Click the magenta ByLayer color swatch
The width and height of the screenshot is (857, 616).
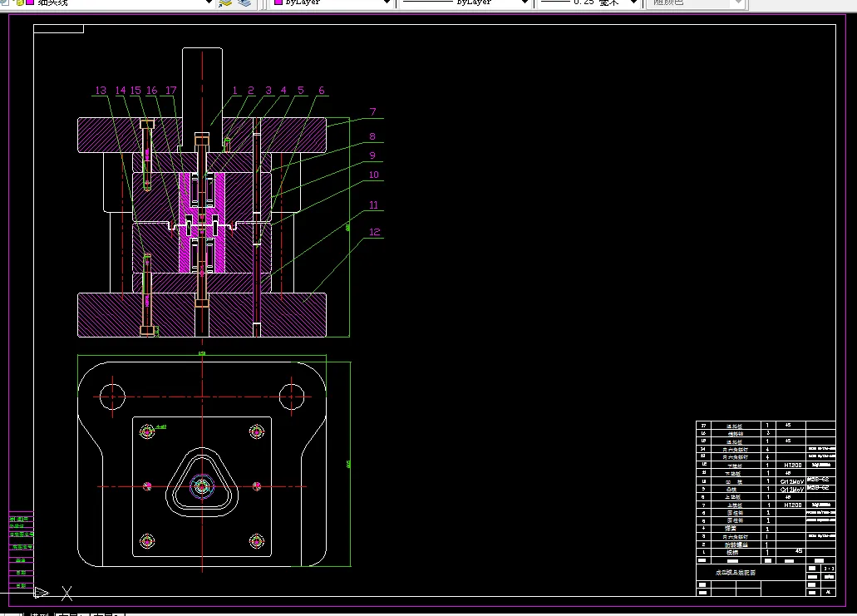point(278,2)
